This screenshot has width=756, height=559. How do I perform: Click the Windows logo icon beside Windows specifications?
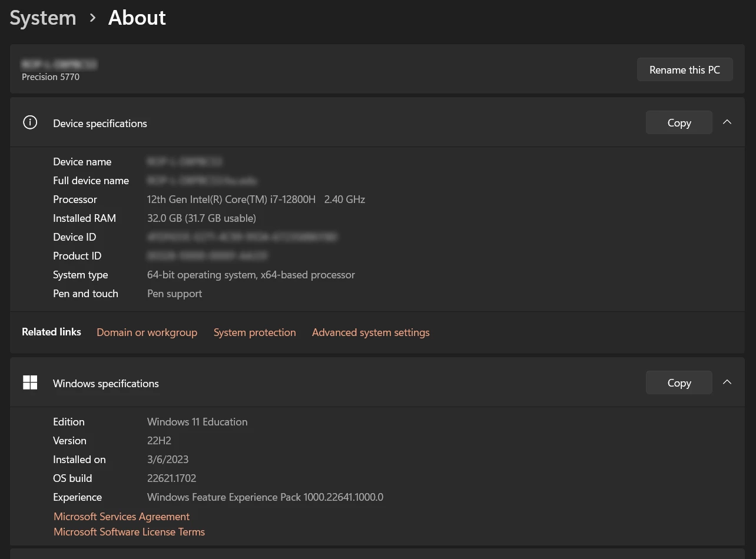coord(30,382)
